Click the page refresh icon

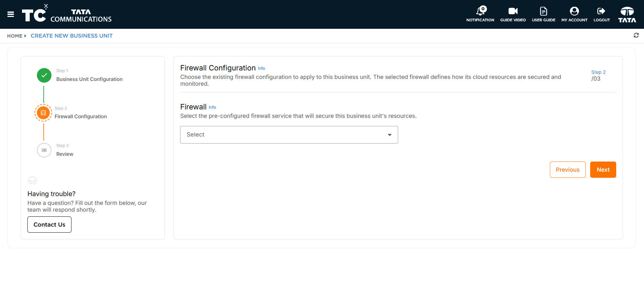click(636, 35)
